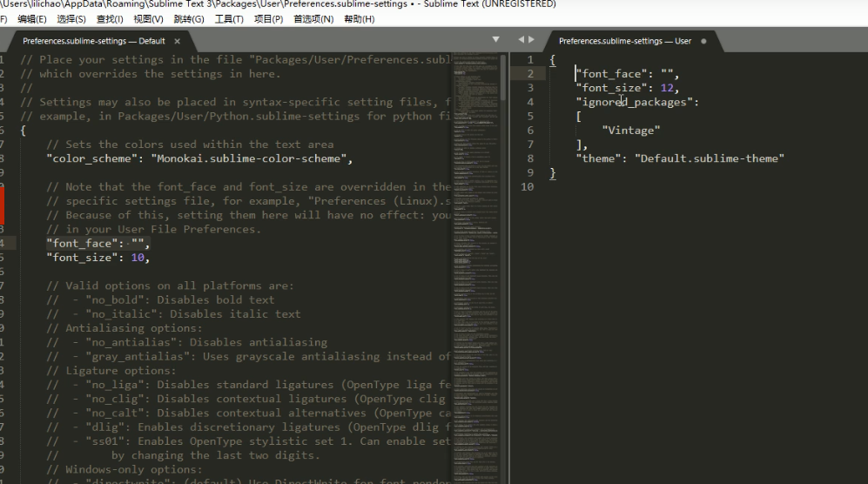
Task: Click the "no_italic" comment line
Action: click(x=173, y=314)
